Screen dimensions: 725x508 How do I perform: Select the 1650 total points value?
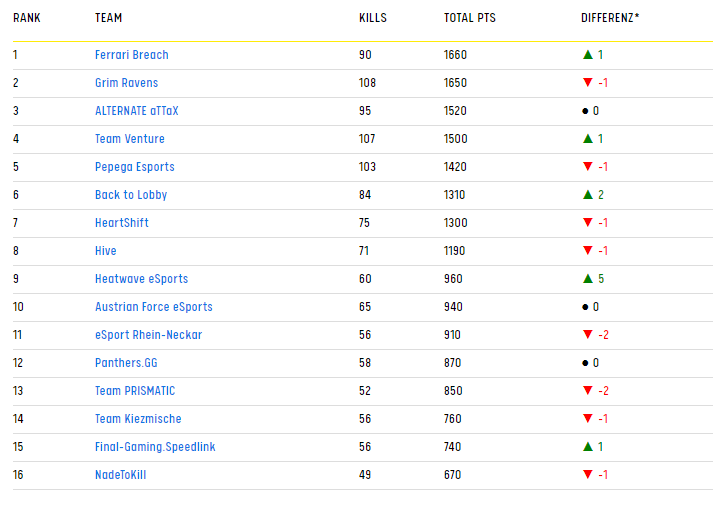(x=455, y=83)
